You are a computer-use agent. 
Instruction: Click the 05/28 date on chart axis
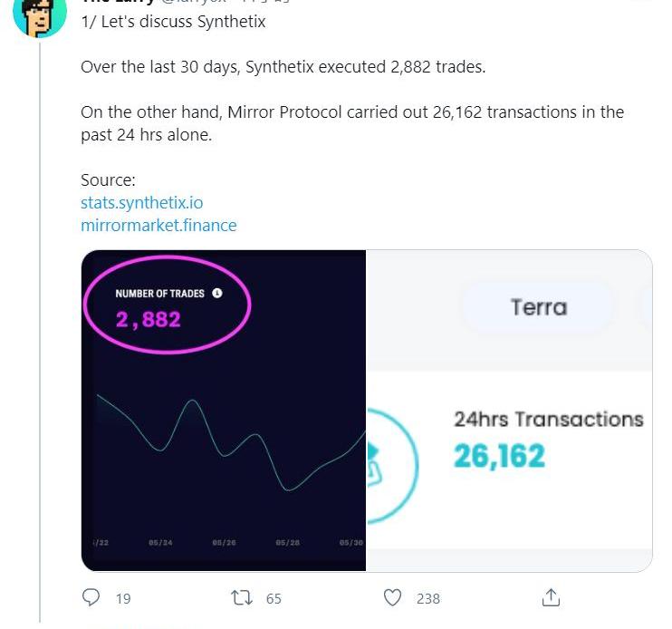[x=287, y=543]
